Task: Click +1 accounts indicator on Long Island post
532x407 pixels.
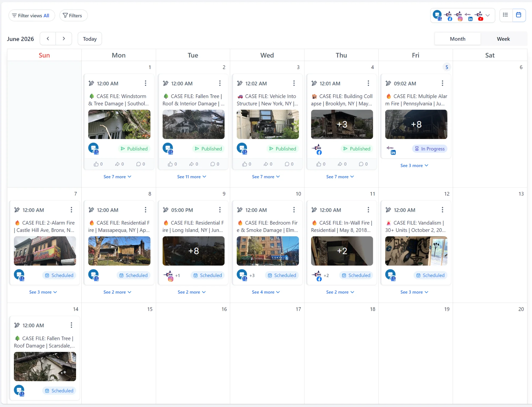Action: tap(178, 276)
